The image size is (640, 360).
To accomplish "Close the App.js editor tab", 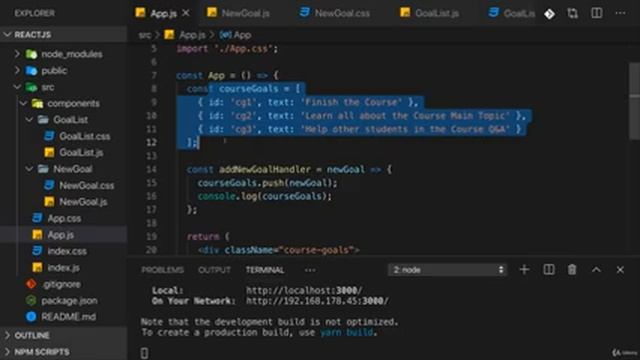I will pos(186,13).
